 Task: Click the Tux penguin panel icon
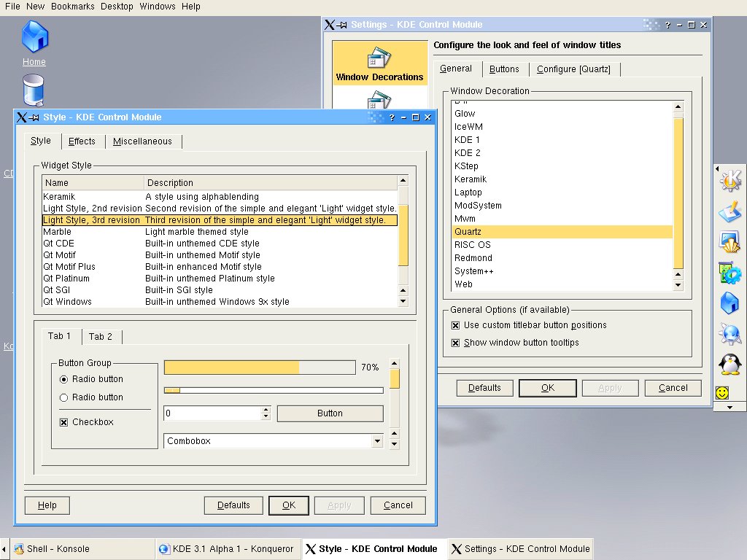(x=729, y=365)
